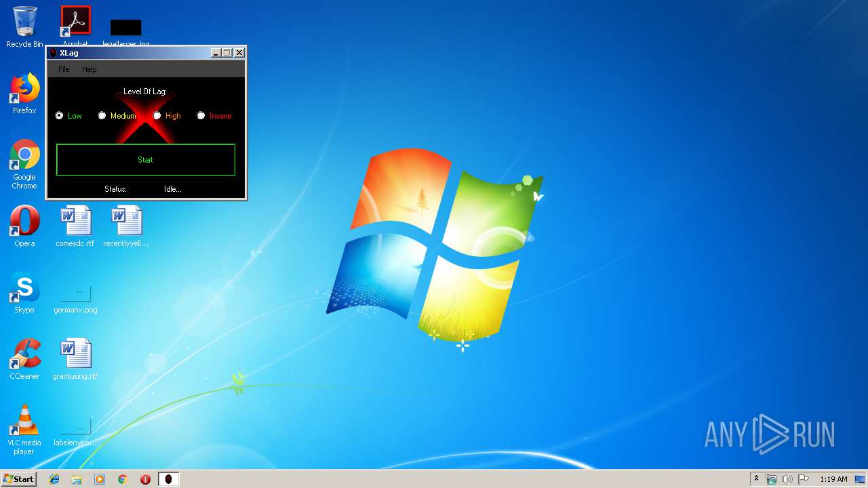This screenshot has width=868, height=488.
Task: Select the Skype desktop shortcut
Action: point(24,293)
